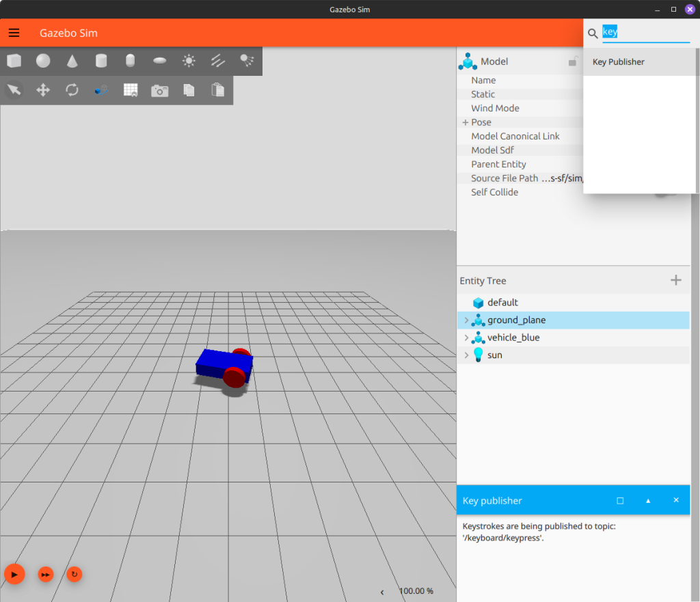Click the plugin search field
The width and height of the screenshot is (700, 602).
pos(645,32)
